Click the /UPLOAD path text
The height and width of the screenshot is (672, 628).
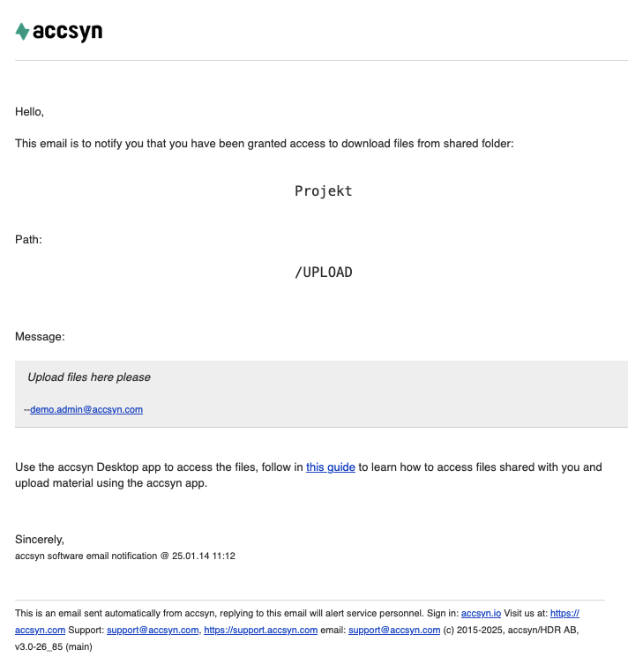(323, 273)
